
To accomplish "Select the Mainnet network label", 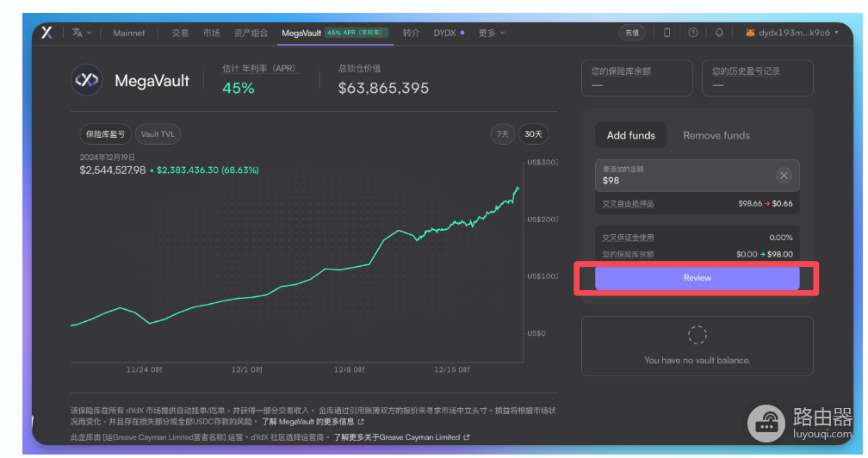I will (x=128, y=34).
